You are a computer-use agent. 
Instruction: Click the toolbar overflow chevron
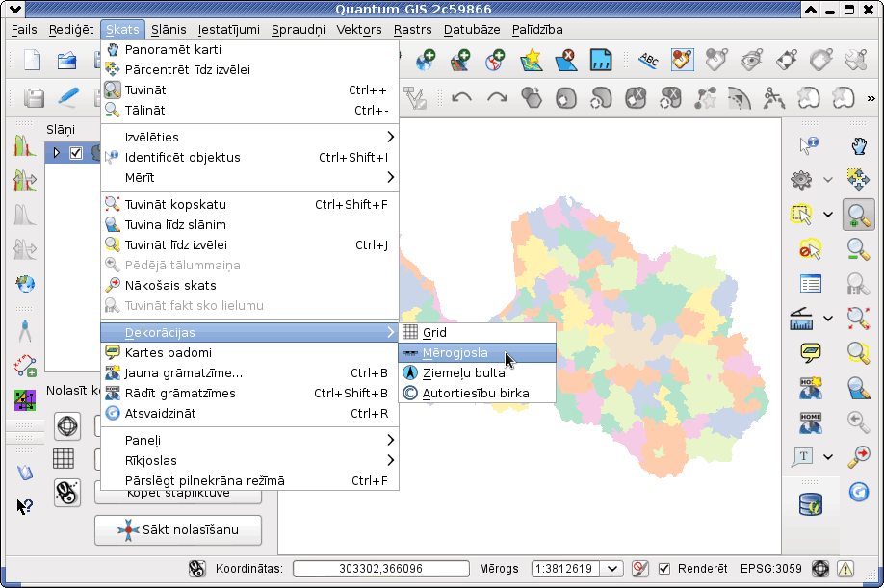coord(871,98)
